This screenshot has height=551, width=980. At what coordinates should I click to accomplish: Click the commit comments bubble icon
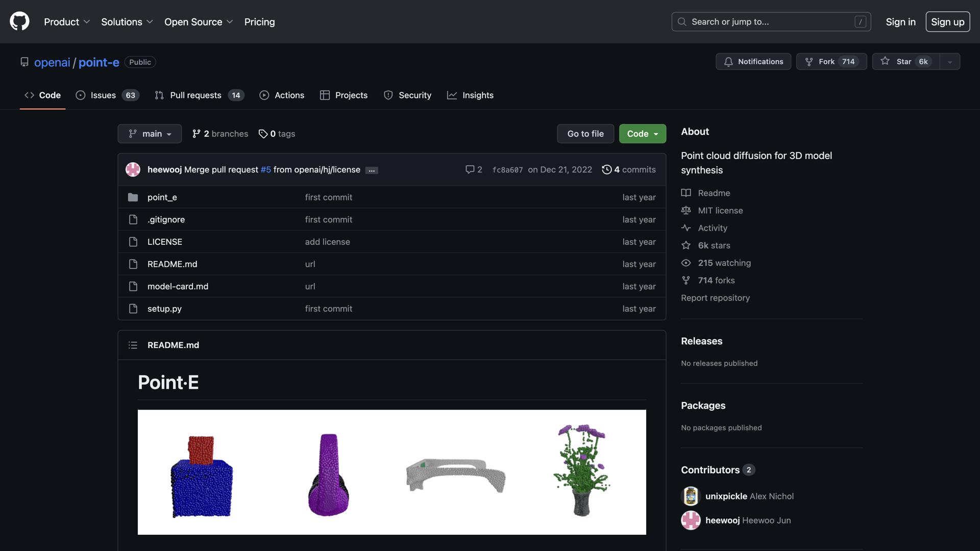pos(470,169)
